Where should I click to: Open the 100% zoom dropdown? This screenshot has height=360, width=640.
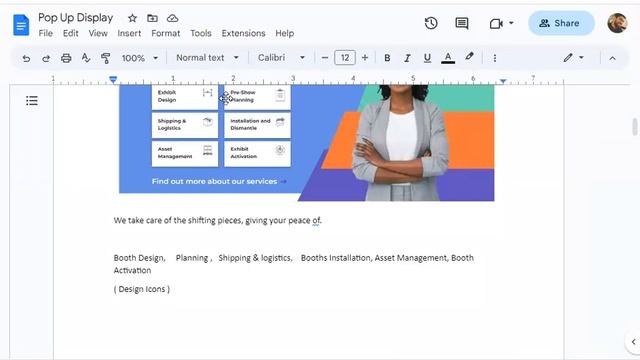(140, 58)
